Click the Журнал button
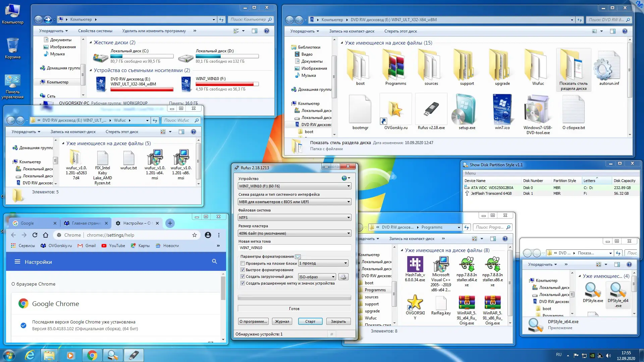This screenshot has width=644, height=362. 282,321
